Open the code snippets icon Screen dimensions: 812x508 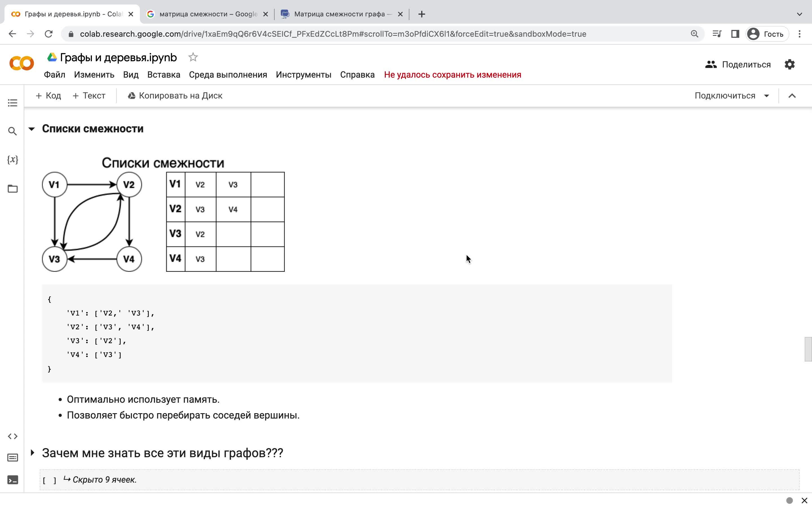(x=12, y=436)
